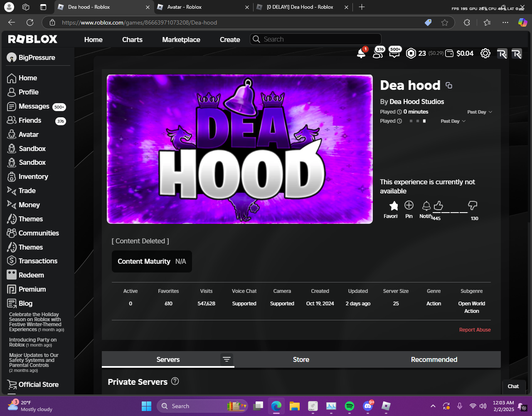Open Premium in the left sidebar

[x=27, y=289]
